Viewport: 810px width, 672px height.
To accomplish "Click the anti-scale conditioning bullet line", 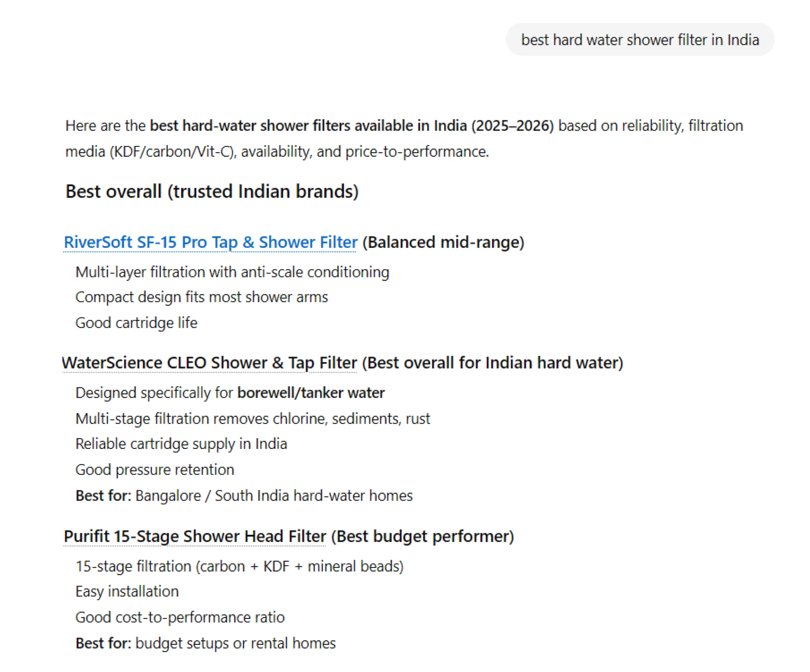I will (232, 272).
